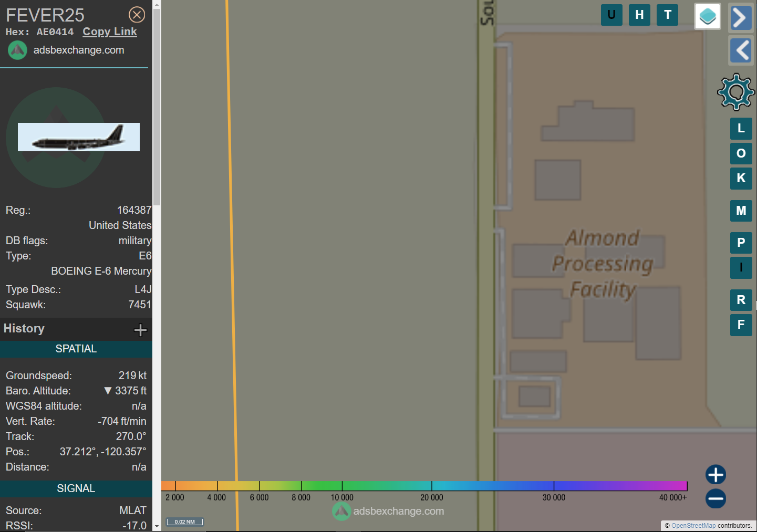757x532 pixels.
Task: Click the Almond Processing Facility map label
Action: tap(603, 264)
